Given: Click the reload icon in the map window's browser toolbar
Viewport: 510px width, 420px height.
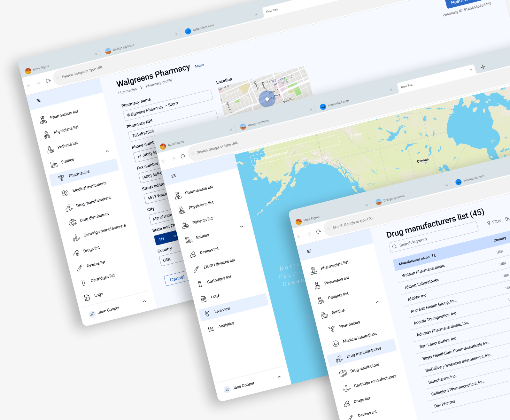Looking at the screenshot, I should pos(183,156).
